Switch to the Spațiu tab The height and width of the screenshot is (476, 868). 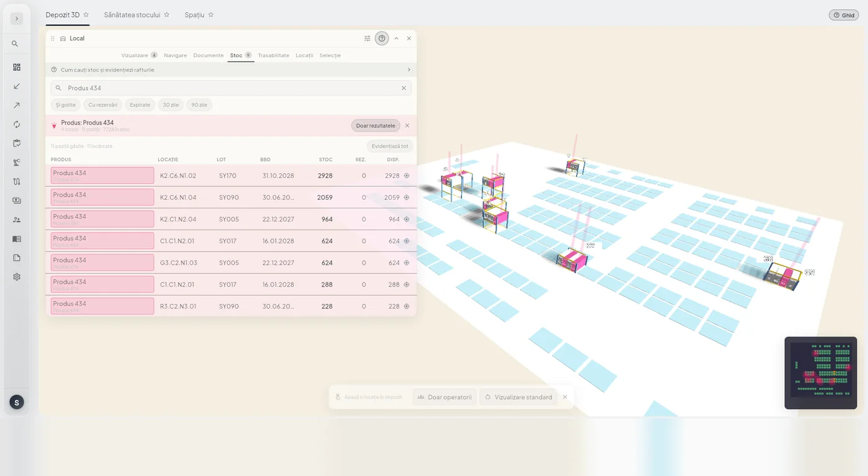194,15
